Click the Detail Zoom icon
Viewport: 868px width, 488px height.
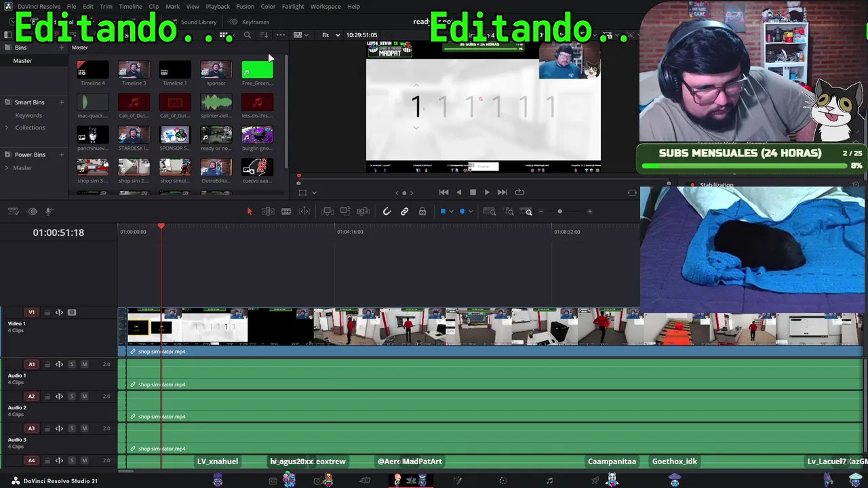509,211
